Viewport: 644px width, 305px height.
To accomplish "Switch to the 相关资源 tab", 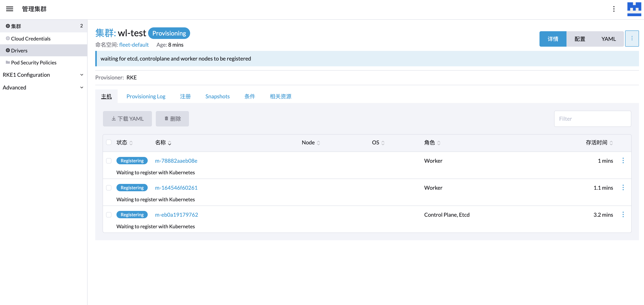I will coord(280,96).
